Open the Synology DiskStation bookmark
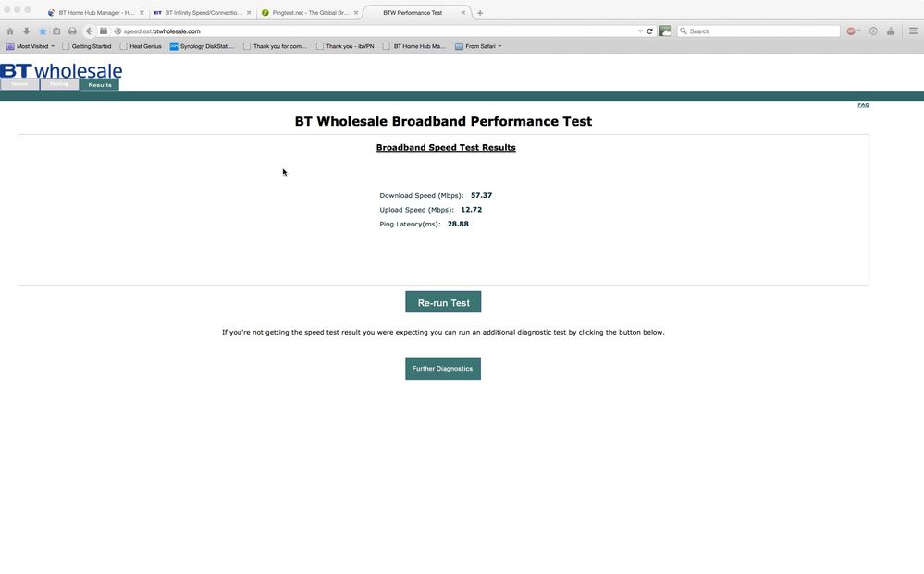This screenshot has width=924, height=574. [x=202, y=46]
